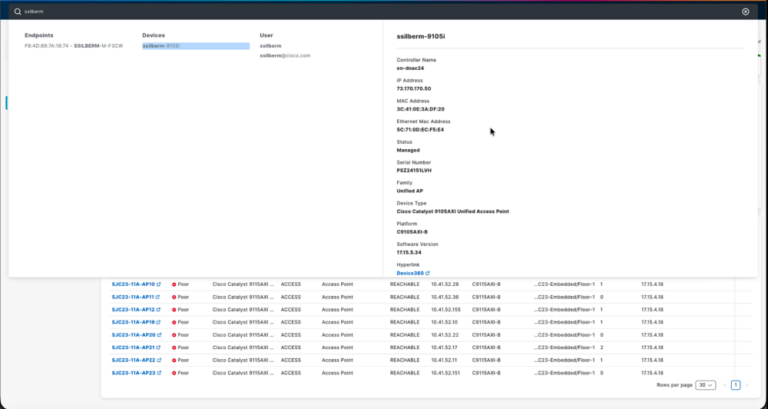Click red Poor health icon for SJC23-11A-AP12
The height and width of the screenshot is (409, 768).
coord(174,310)
